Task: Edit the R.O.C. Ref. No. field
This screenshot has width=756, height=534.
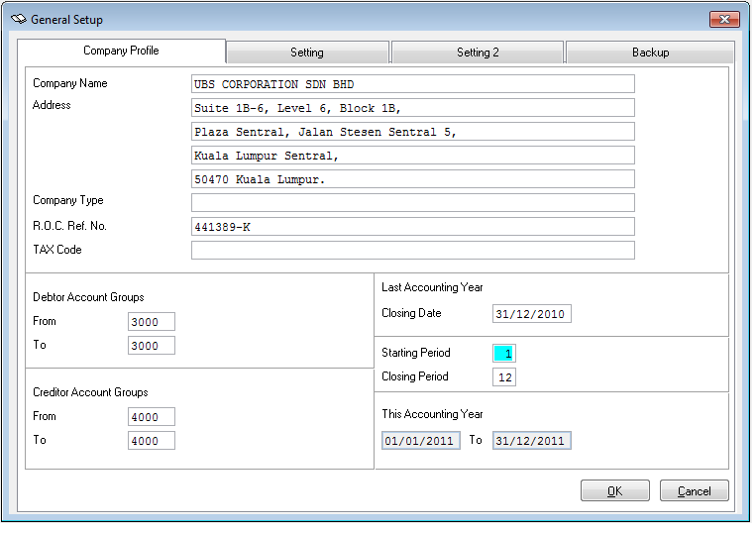Action: coord(413,227)
